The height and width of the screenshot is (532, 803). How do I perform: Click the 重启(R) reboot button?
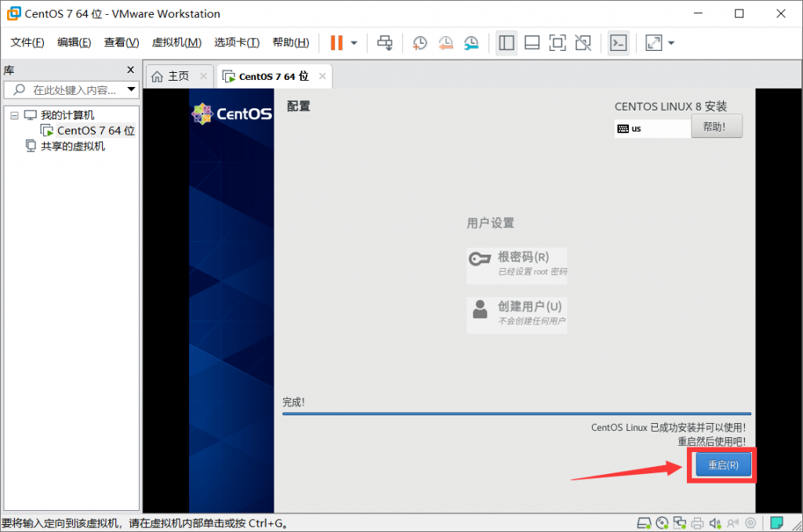click(x=723, y=465)
